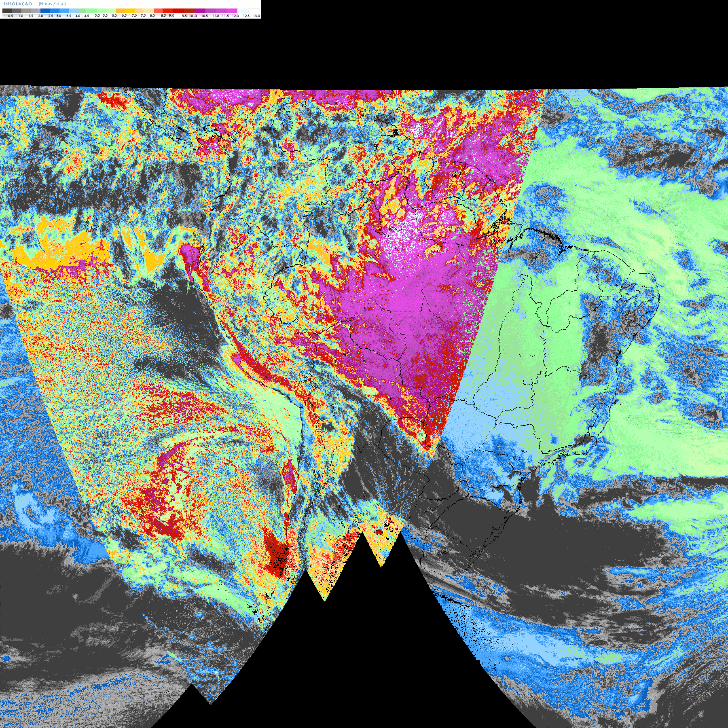The image size is (728, 728).
Task: Select the 0.5 value on the legend scale
Action: tap(11, 16)
